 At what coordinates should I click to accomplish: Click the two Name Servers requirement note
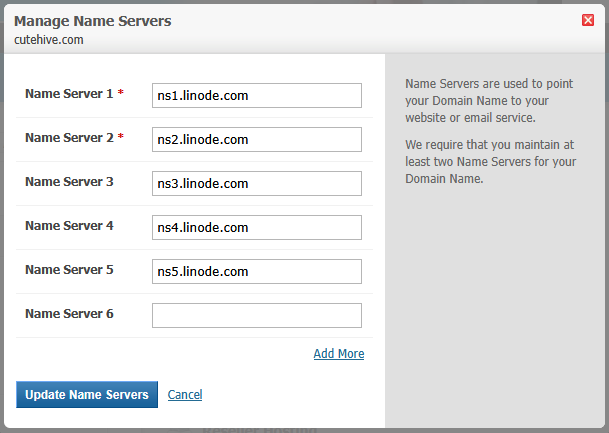(x=491, y=162)
